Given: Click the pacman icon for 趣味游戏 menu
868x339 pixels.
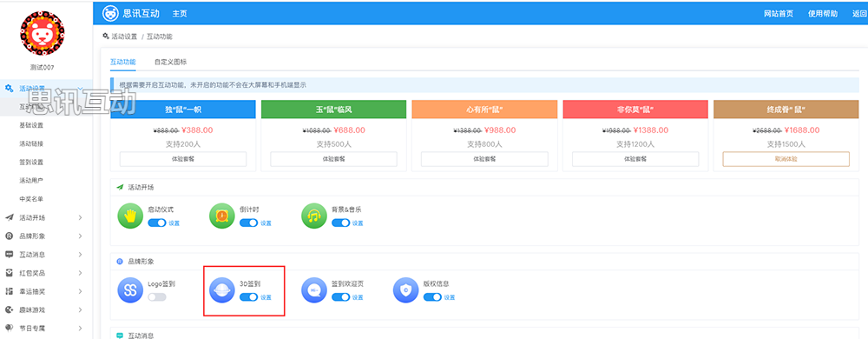Looking at the screenshot, I should click(9, 309).
